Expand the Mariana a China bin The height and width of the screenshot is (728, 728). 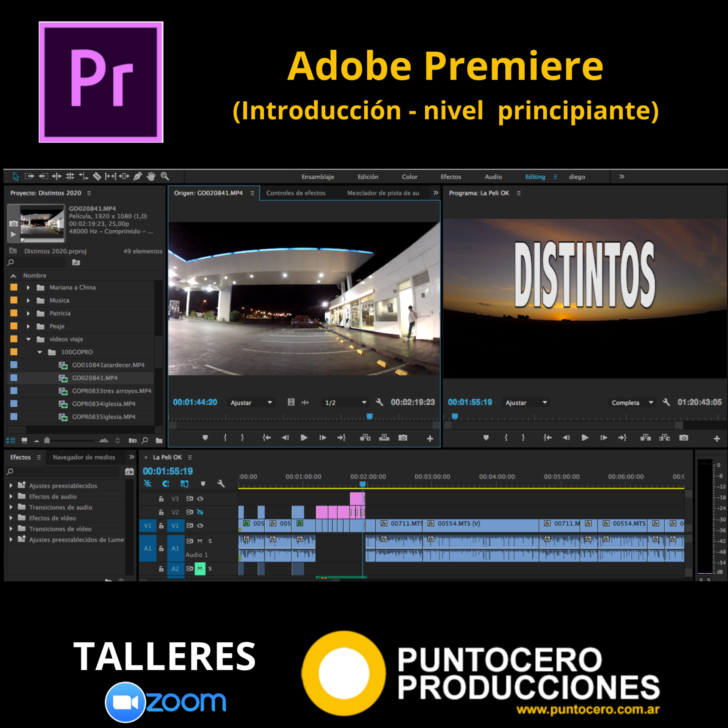pos(28,287)
